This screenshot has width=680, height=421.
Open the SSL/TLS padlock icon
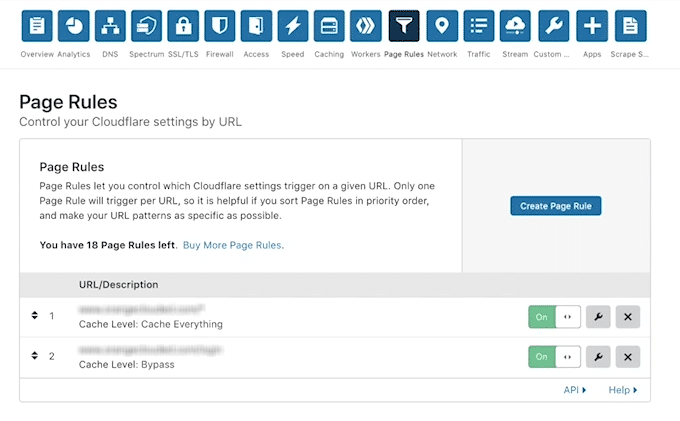183,26
